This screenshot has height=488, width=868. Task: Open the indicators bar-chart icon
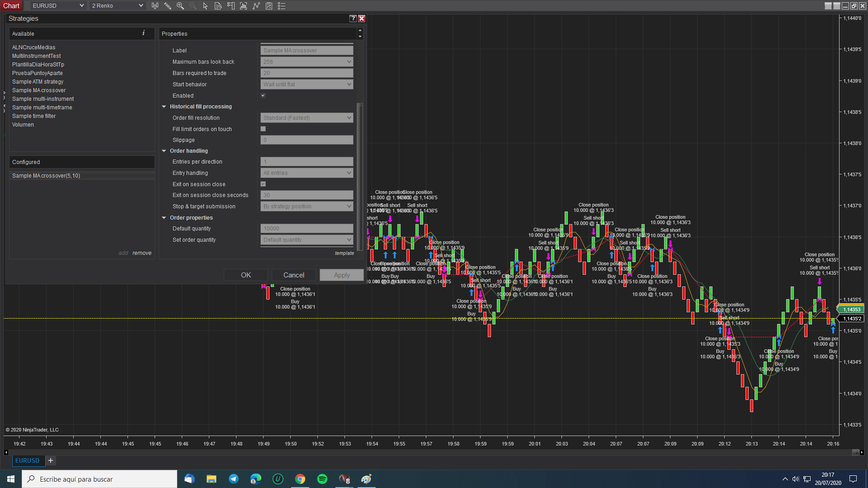(x=243, y=6)
